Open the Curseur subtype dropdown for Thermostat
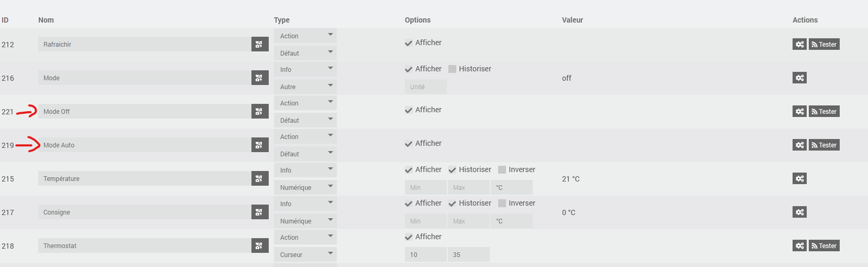The height and width of the screenshot is (267, 868). click(x=305, y=254)
